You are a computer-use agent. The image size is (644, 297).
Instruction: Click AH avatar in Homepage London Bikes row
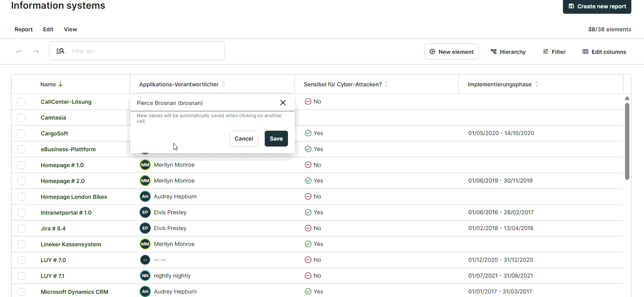[145, 196]
